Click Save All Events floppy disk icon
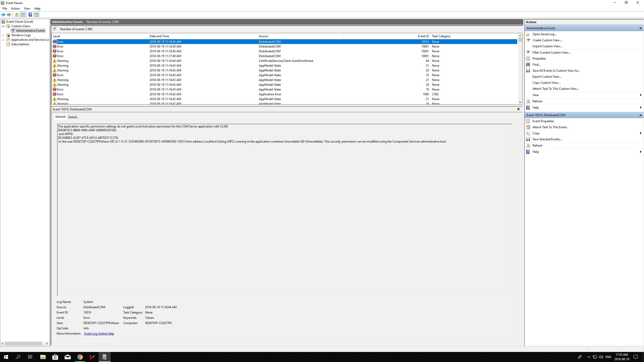 [x=528, y=71]
